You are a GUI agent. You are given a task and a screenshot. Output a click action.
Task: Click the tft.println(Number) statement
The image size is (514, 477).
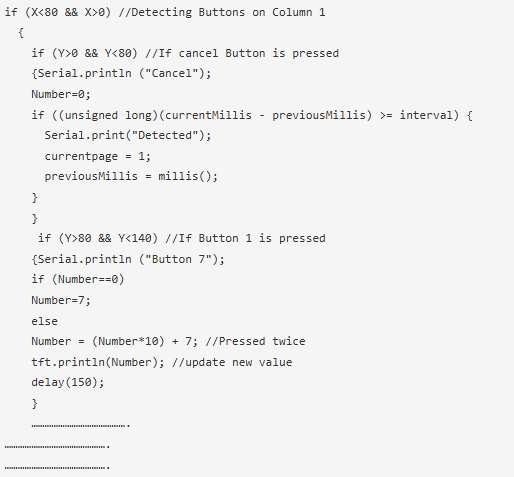point(98,362)
